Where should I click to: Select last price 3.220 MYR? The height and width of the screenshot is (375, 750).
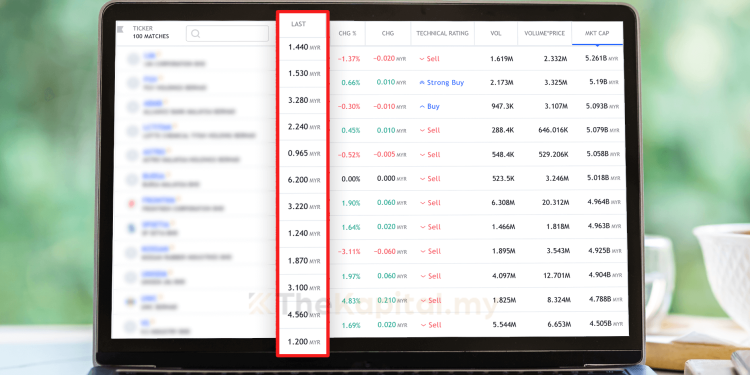(x=304, y=207)
